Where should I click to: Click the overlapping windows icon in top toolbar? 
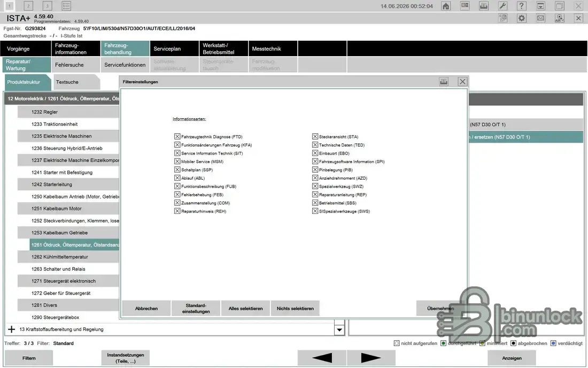click(559, 6)
